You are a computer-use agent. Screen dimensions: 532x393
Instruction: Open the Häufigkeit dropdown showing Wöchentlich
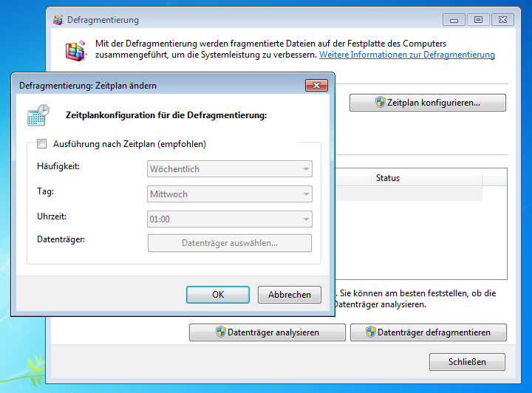click(230, 169)
